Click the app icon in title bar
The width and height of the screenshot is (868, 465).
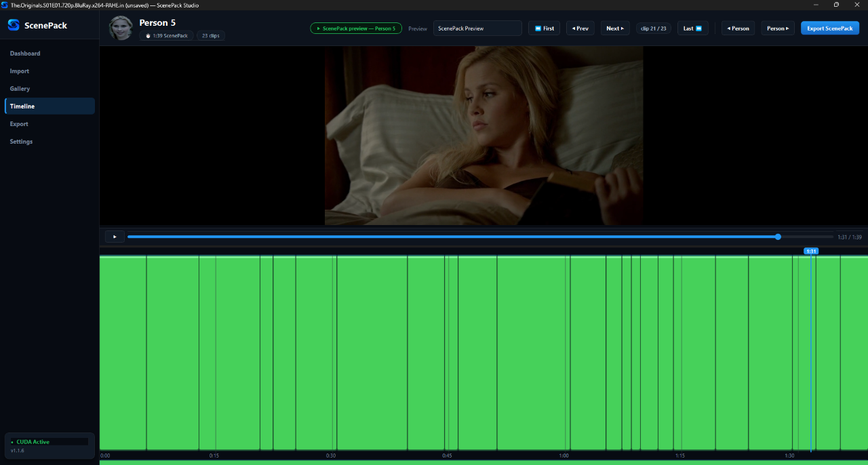coord(5,5)
